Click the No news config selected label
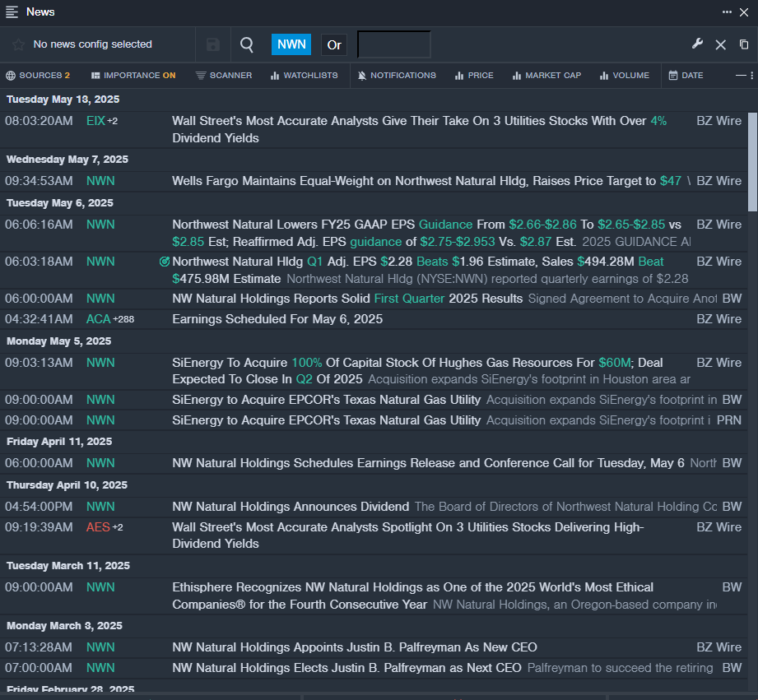The width and height of the screenshot is (758, 700). click(92, 44)
